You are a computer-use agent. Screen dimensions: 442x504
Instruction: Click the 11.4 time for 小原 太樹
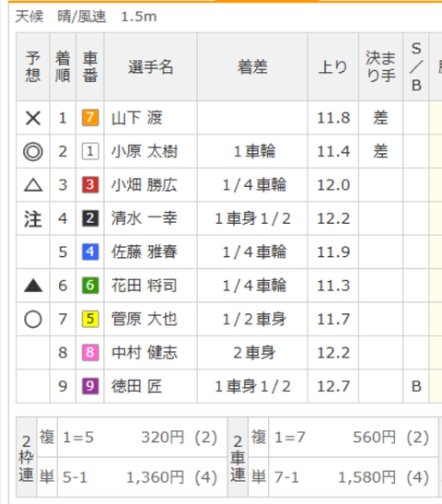tap(333, 151)
